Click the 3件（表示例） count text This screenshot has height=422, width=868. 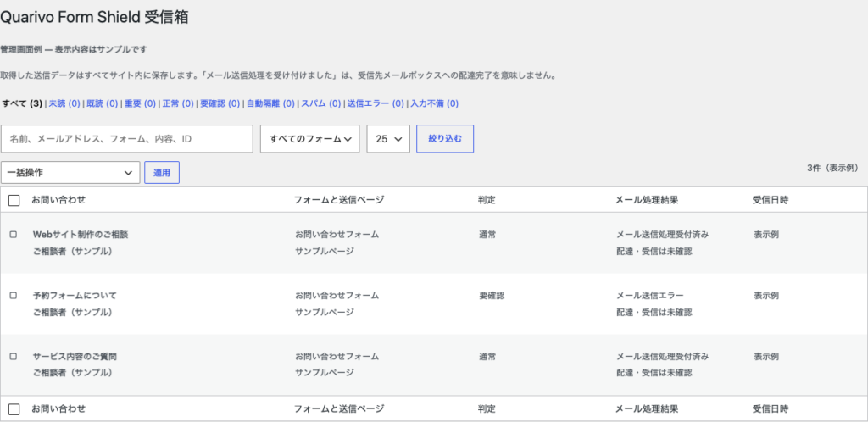832,168
